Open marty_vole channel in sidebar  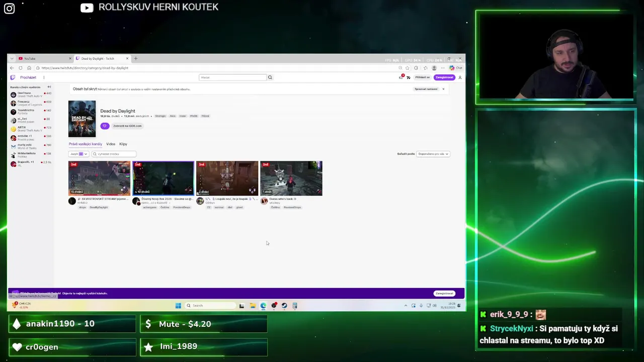[31, 146]
